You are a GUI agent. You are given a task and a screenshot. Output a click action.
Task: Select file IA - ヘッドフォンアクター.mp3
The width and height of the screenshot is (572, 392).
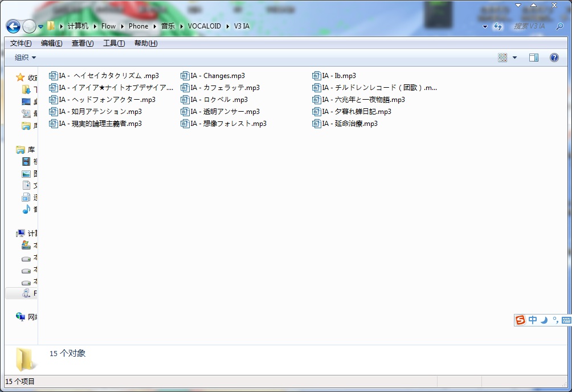[x=102, y=100]
